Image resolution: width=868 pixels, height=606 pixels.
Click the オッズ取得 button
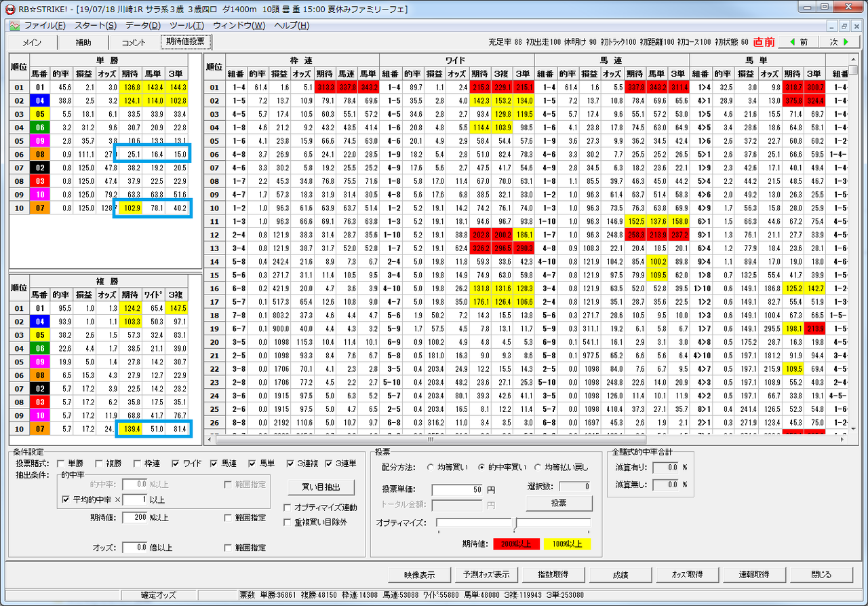(x=686, y=574)
